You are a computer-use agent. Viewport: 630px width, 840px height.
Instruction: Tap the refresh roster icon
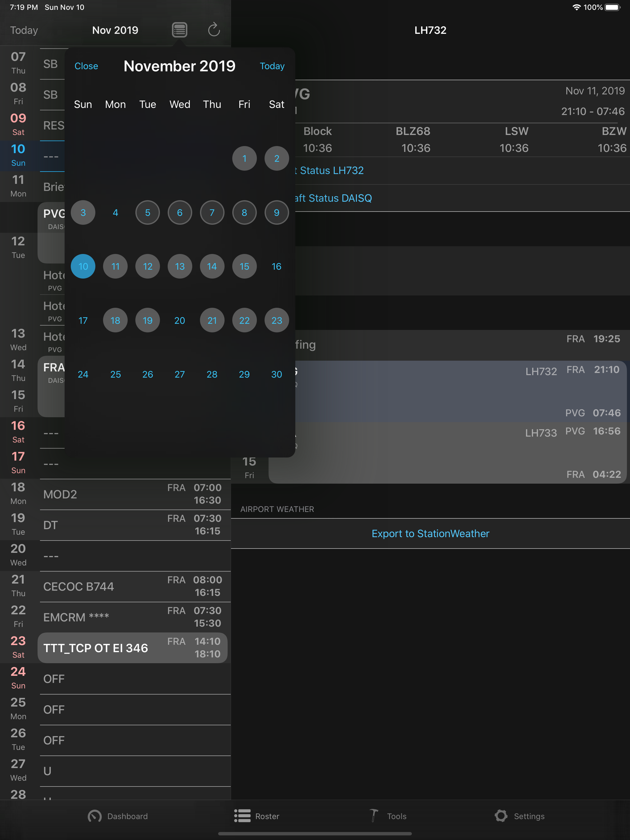(x=214, y=30)
